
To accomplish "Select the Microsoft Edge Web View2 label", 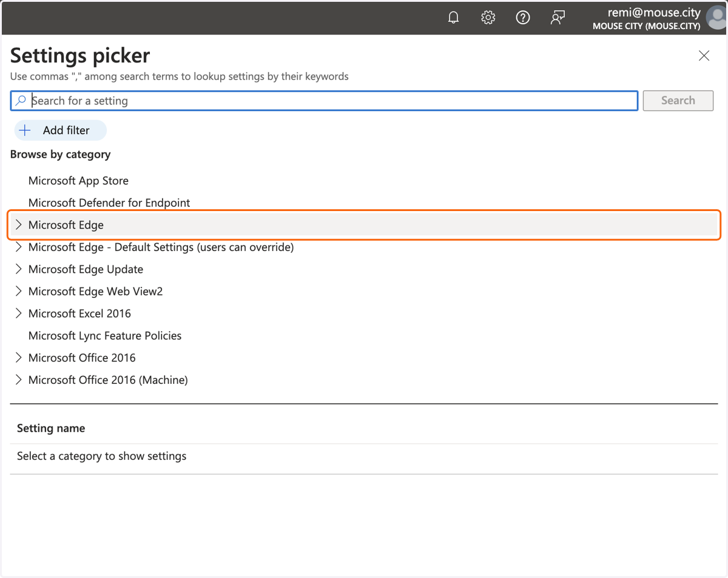I will click(95, 291).
